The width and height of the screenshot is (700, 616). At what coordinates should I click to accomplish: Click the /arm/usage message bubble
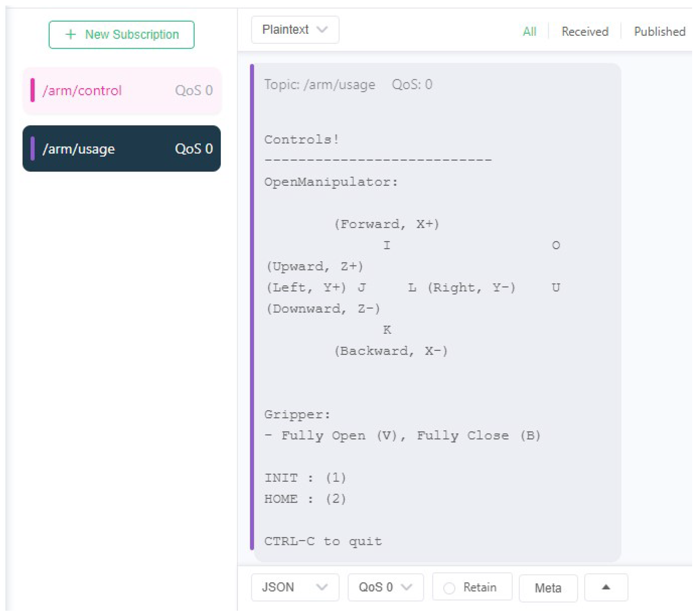[x=437, y=308]
